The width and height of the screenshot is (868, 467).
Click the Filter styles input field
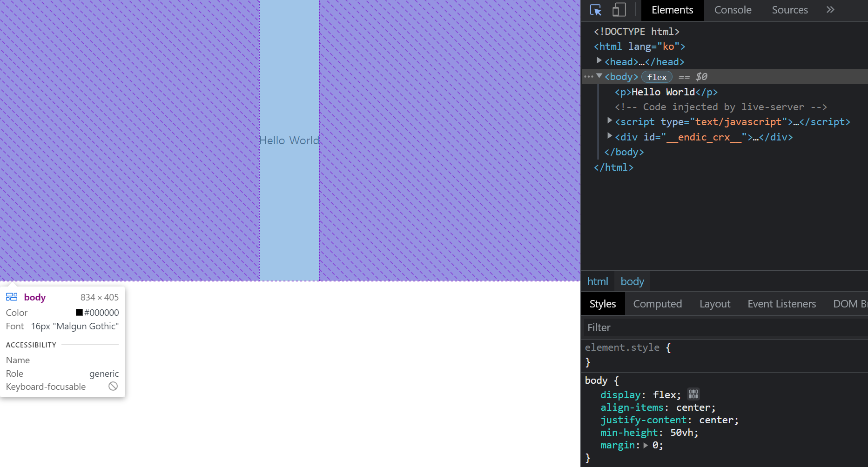pyautogui.click(x=725, y=327)
